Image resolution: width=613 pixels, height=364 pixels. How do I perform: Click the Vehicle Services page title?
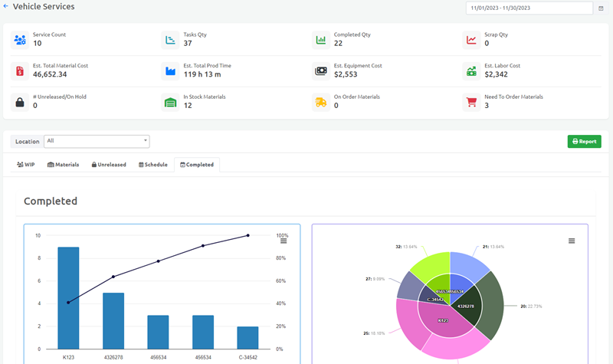(44, 7)
